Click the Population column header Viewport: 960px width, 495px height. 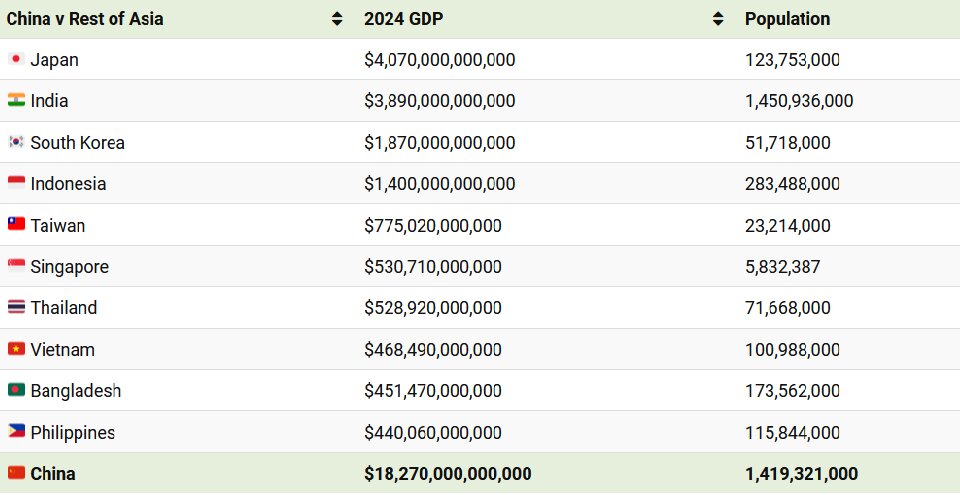coord(787,19)
